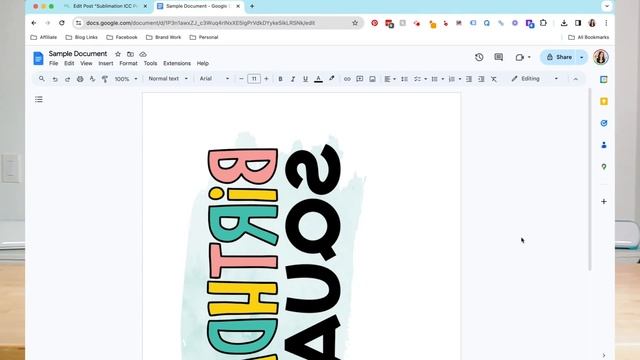Open the View menu
The image size is (640, 360).
click(x=86, y=64)
